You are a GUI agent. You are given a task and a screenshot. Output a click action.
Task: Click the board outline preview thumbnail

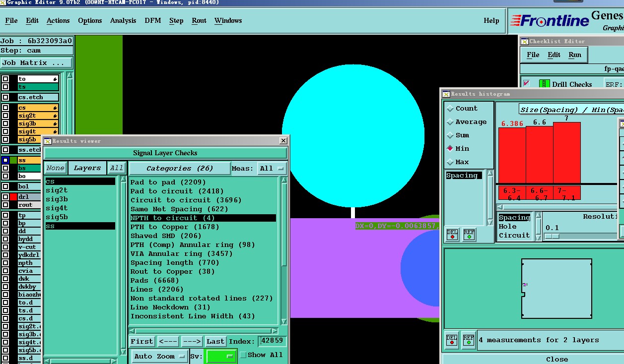click(x=556, y=288)
